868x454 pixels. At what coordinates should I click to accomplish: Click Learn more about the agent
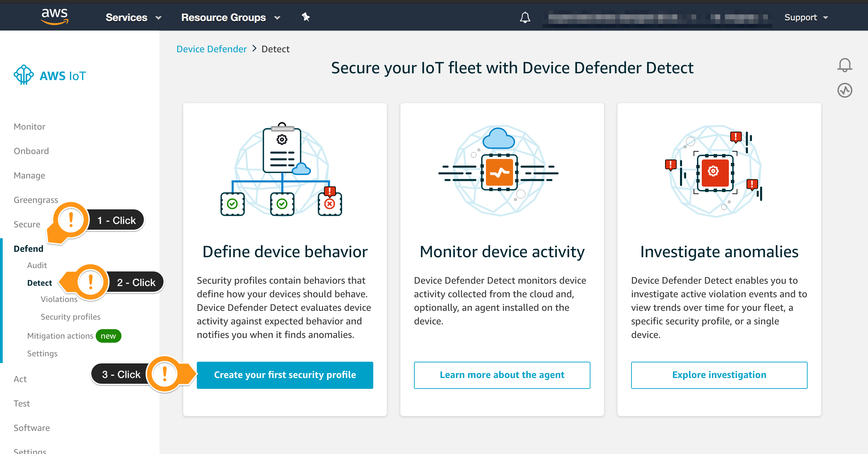click(x=502, y=375)
